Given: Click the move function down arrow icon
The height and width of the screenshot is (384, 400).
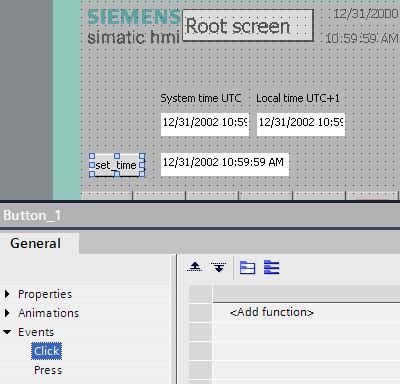Looking at the screenshot, I should coord(219,267).
